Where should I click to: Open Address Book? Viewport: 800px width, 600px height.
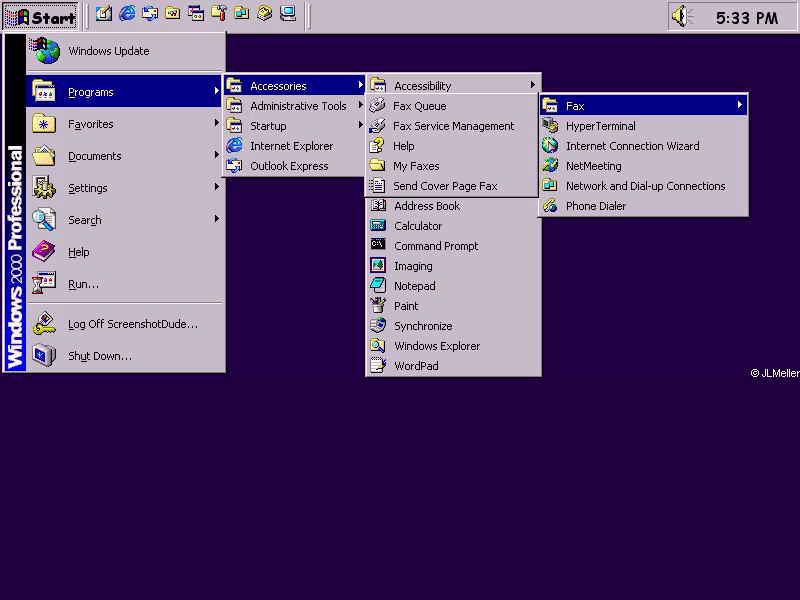pyautogui.click(x=454, y=206)
